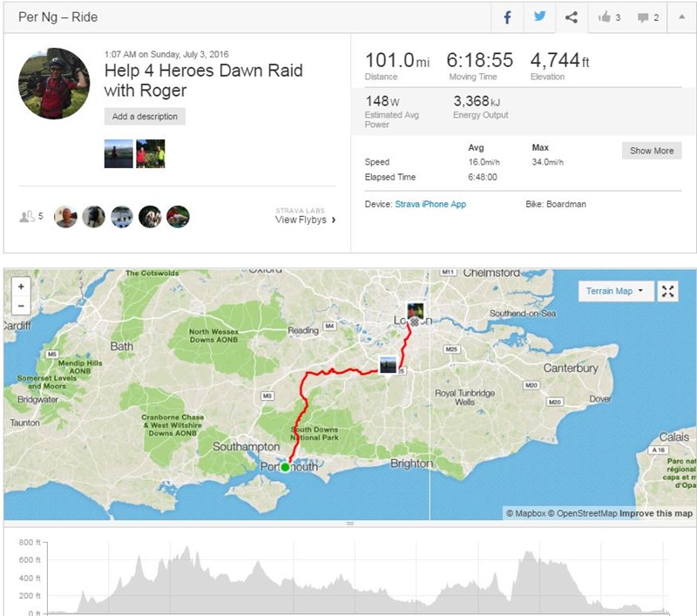Screen dimensions: 697x616
Task: Expand map to fullscreen
Action: tap(667, 292)
